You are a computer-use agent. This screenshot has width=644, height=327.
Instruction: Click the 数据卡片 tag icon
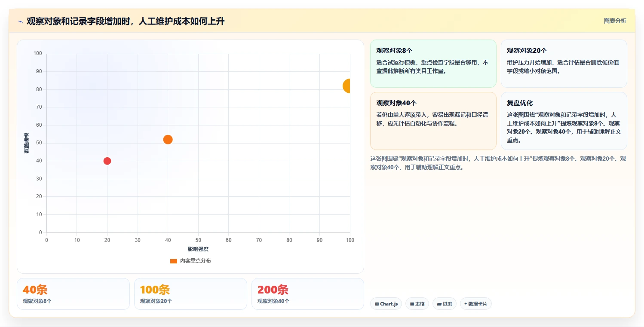pos(466,304)
